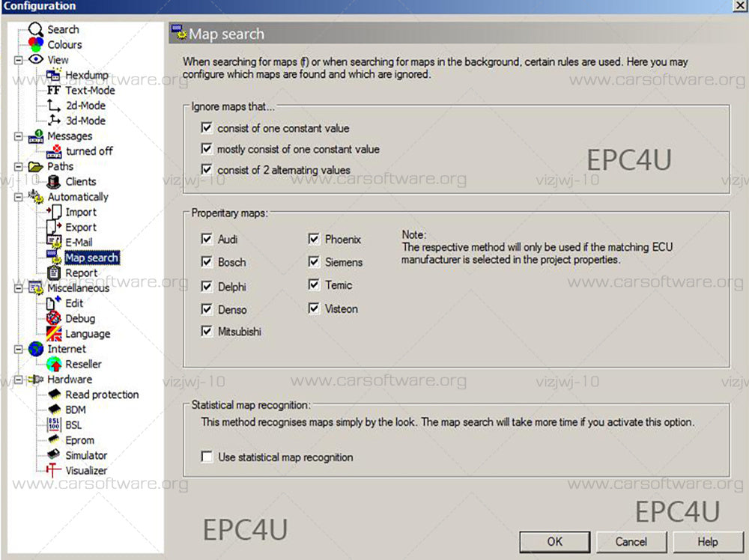Close the Configuration dialog
749x560 pixels.
tap(739, 5)
